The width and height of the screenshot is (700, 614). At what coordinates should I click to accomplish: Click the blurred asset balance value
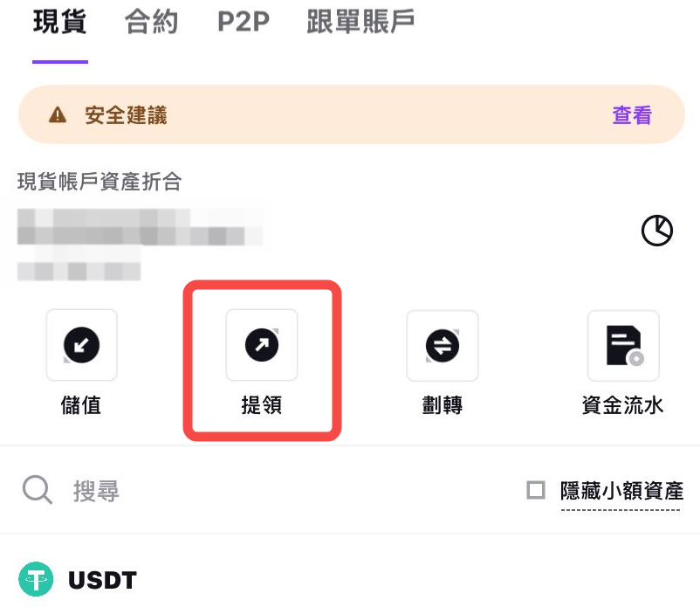tap(140, 226)
